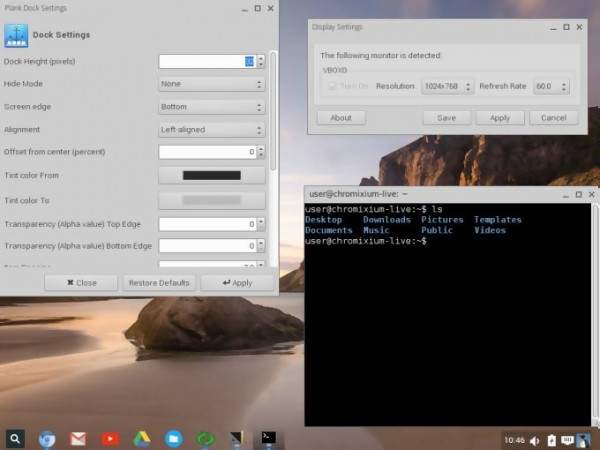Maximize the Display Settings window
The height and width of the screenshot is (450, 600).
[x=566, y=27]
